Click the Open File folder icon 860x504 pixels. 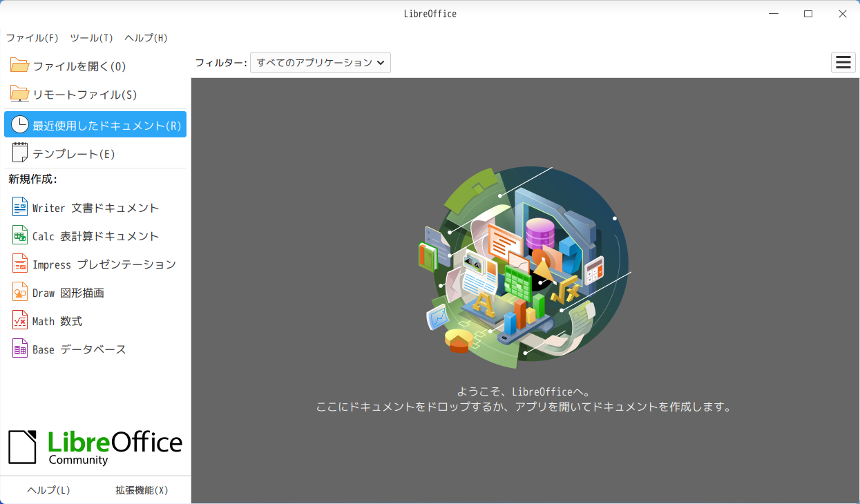pyautogui.click(x=20, y=66)
